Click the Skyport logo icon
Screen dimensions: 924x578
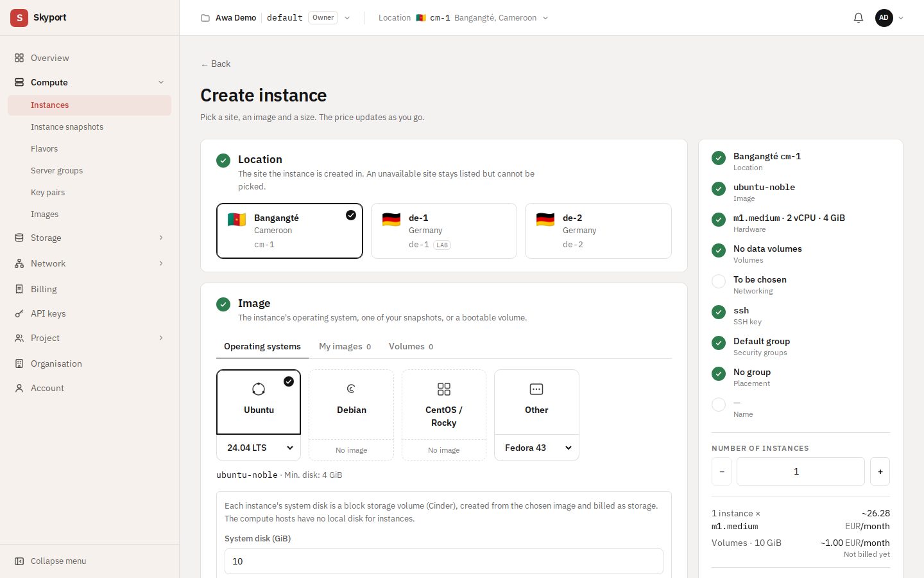pos(19,18)
